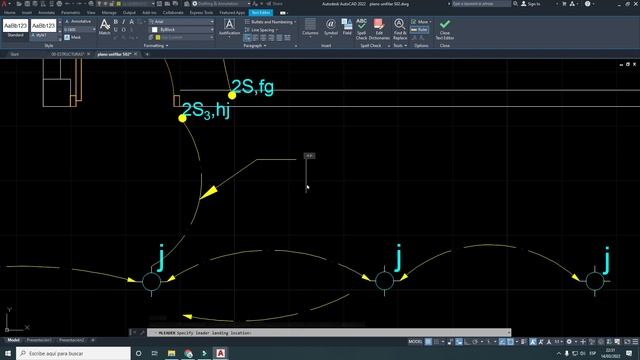Image resolution: width=640 pixels, height=360 pixels.
Task: Click the white ByBlock color swatch
Action: (154, 30)
